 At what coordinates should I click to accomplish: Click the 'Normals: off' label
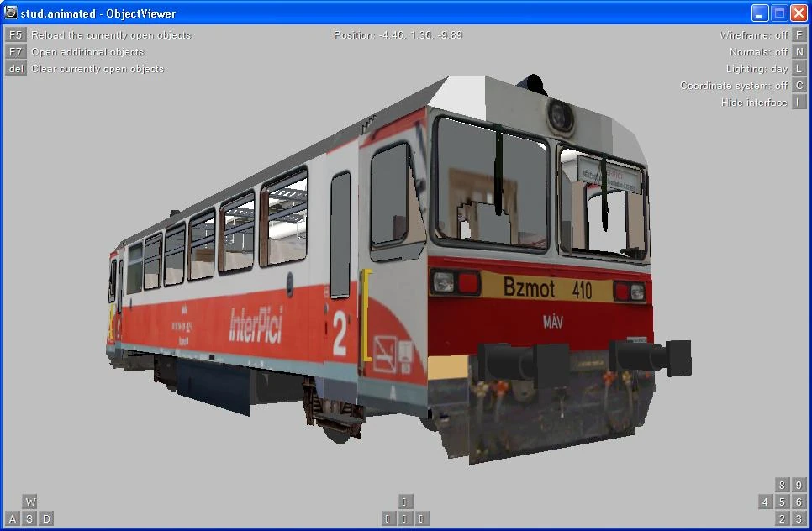click(759, 52)
